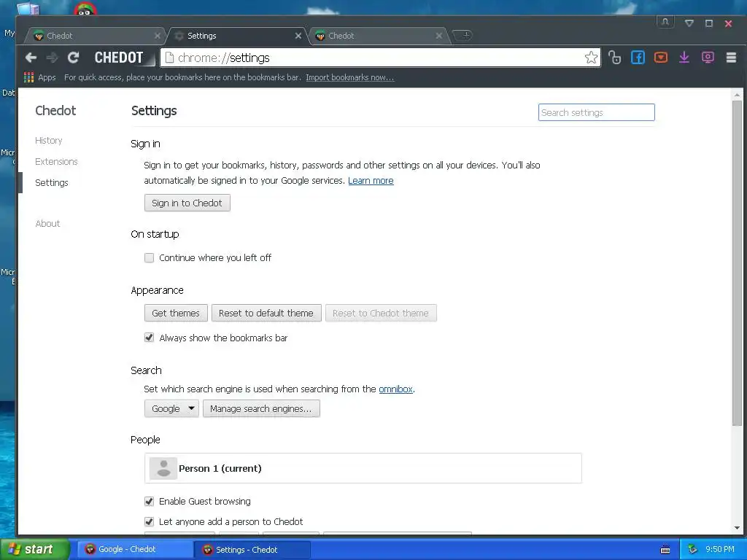Screen dimensions: 747x560
Task: Open the Learn more link
Action: pyautogui.click(x=371, y=181)
